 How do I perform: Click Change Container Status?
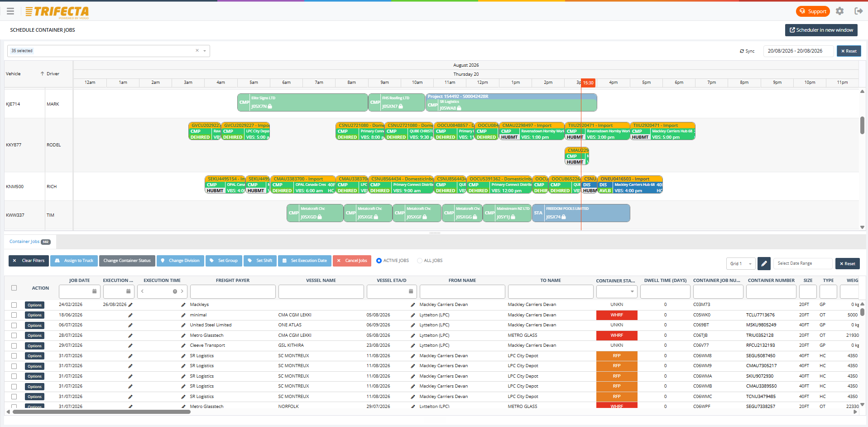point(127,261)
